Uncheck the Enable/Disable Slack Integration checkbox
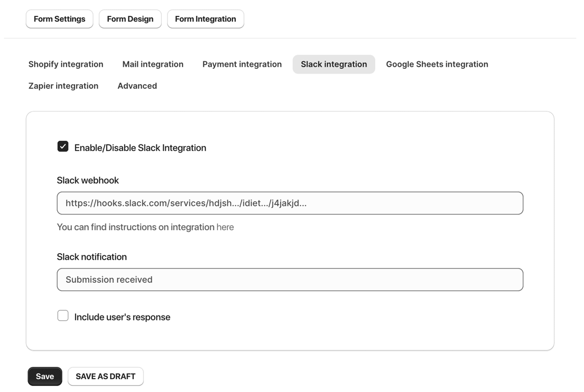584x392 pixels. 63,147
